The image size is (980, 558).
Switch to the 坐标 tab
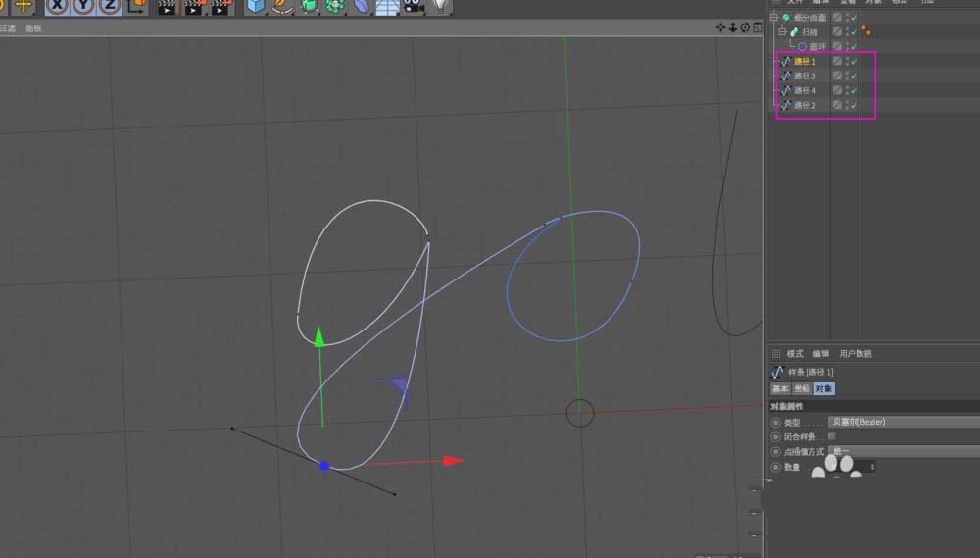[x=803, y=389]
